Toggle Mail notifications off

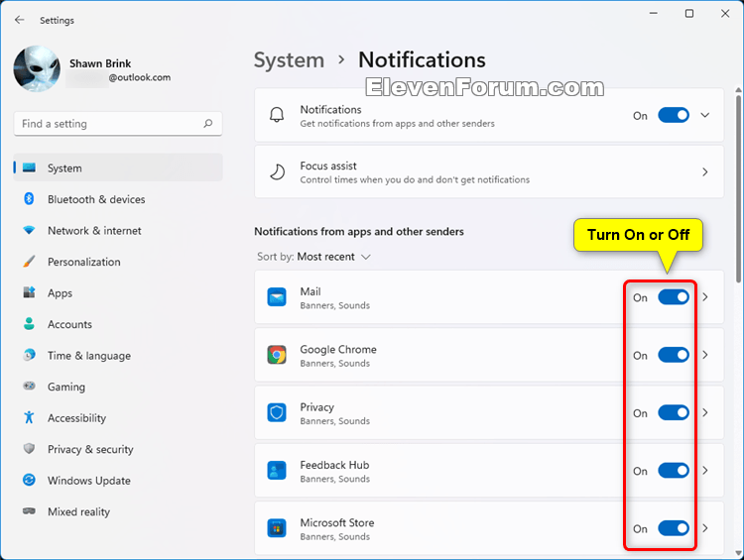[x=674, y=297]
